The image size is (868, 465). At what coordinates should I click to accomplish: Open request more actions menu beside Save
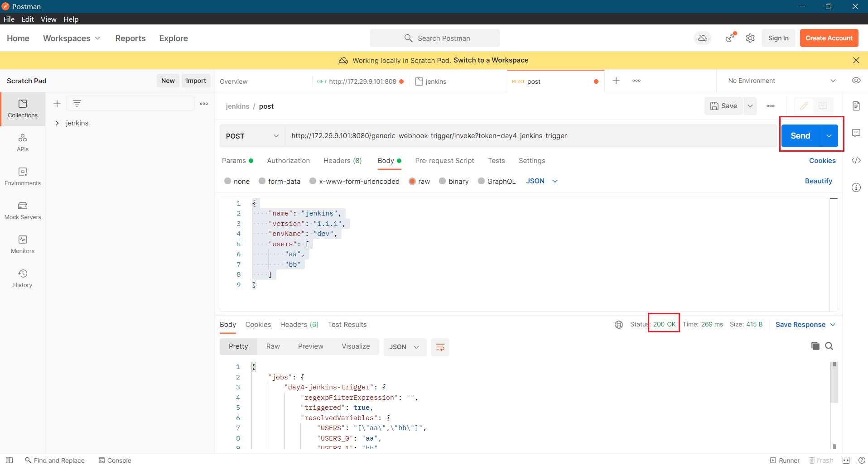pos(771,106)
